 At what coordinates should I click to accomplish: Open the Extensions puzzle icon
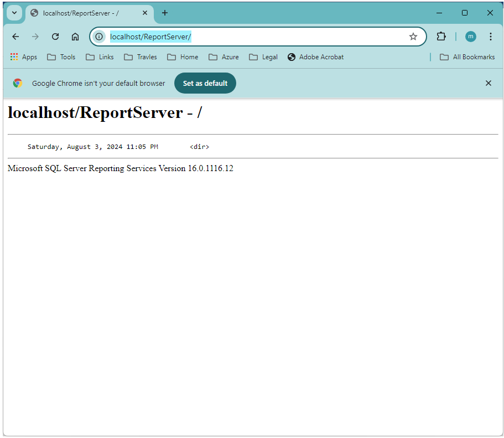[x=441, y=37]
